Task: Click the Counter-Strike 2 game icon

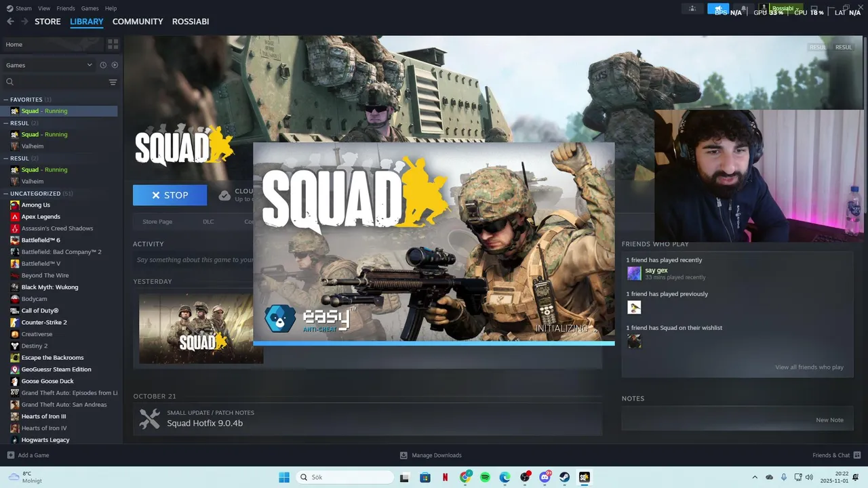Action: point(15,323)
